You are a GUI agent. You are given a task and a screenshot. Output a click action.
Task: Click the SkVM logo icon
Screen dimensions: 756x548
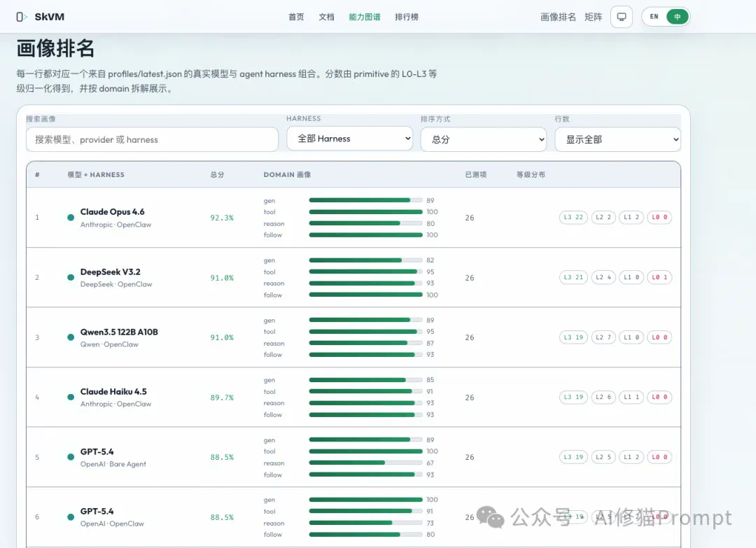pyautogui.click(x=22, y=17)
